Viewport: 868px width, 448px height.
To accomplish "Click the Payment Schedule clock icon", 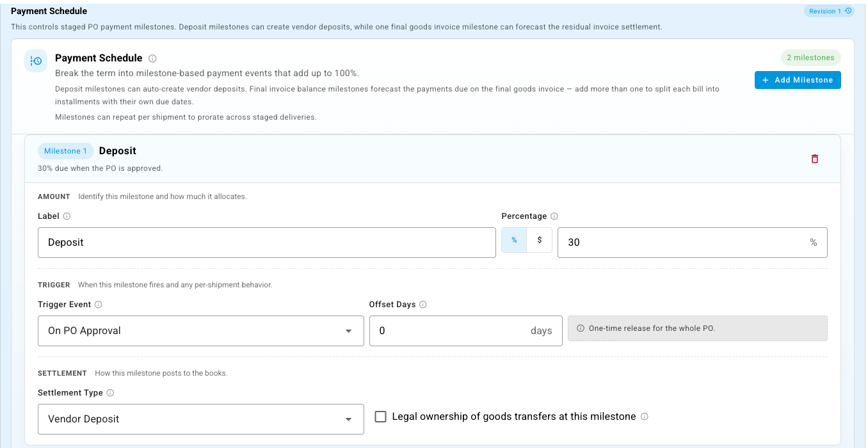I will 35,61.
